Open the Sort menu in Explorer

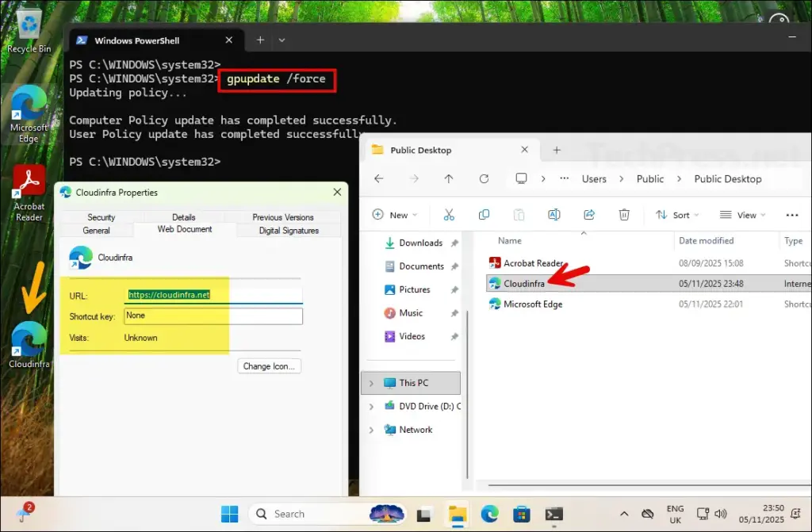point(677,214)
